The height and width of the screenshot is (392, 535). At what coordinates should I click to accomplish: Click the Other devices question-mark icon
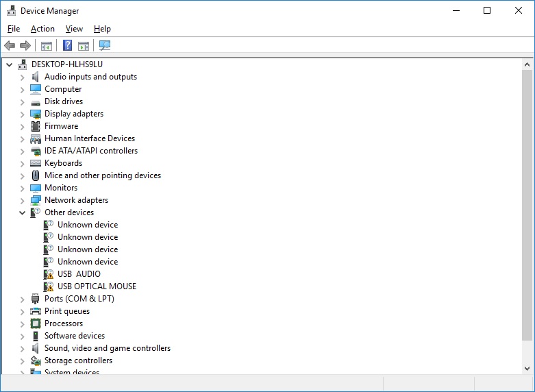point(36,212)
